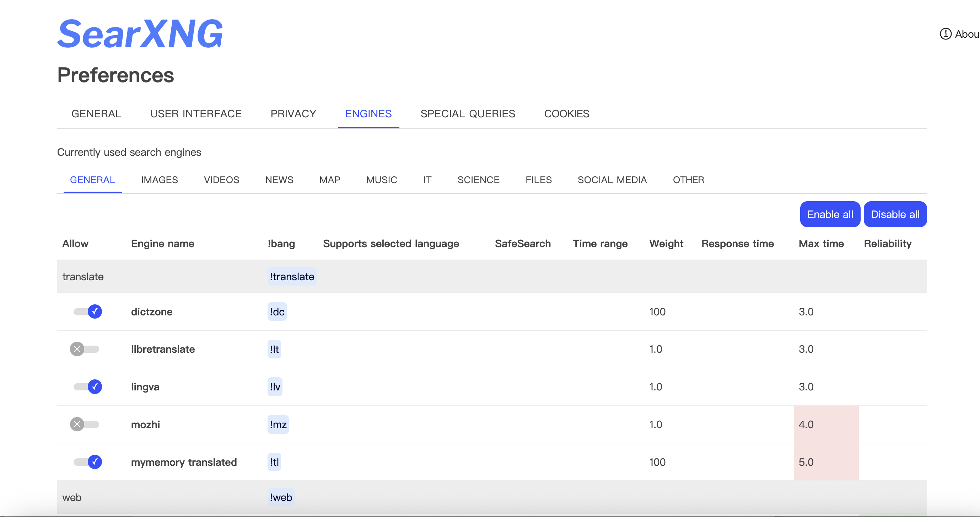980x517 pixels.
Task: Click the !lv bang badge
Action: pos(275,387)
